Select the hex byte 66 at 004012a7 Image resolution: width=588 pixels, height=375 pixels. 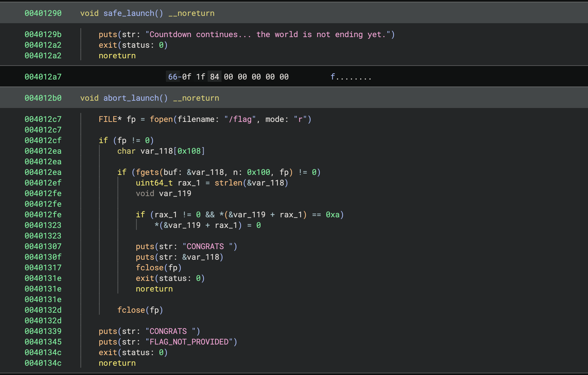(x=173, y=77)
